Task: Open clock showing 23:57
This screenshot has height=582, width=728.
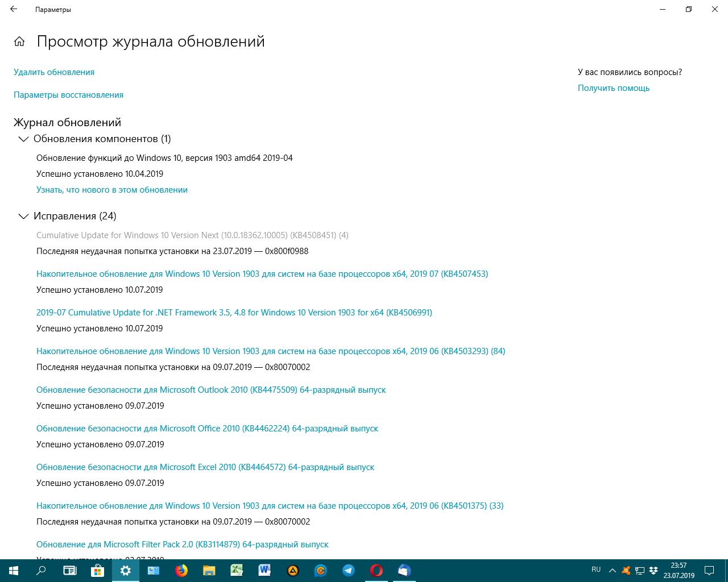Action: pyautogui.click(x=679, y=571)
